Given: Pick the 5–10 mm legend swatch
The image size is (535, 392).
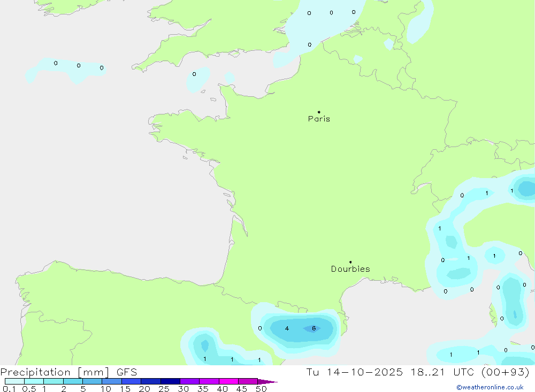Looking at the screenshot, I should coord(92,381).
